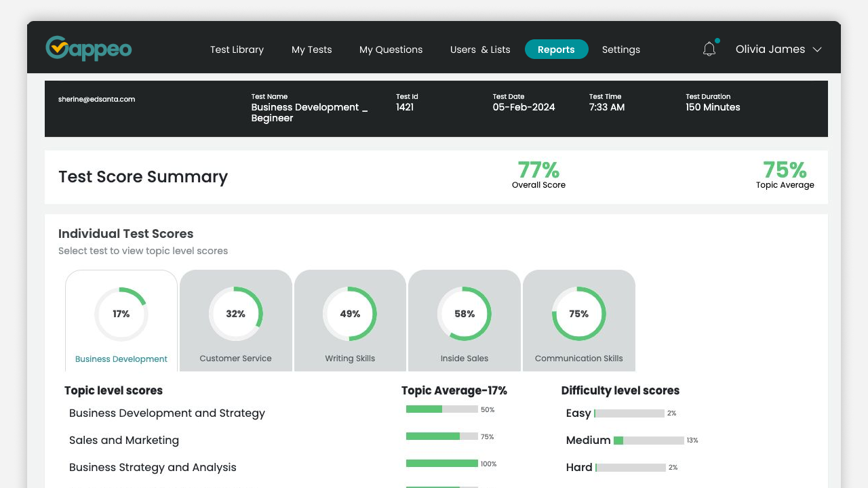Click the Gappeo logo
868x488 pixels.
pyautogui.click(x=88, y=48)
